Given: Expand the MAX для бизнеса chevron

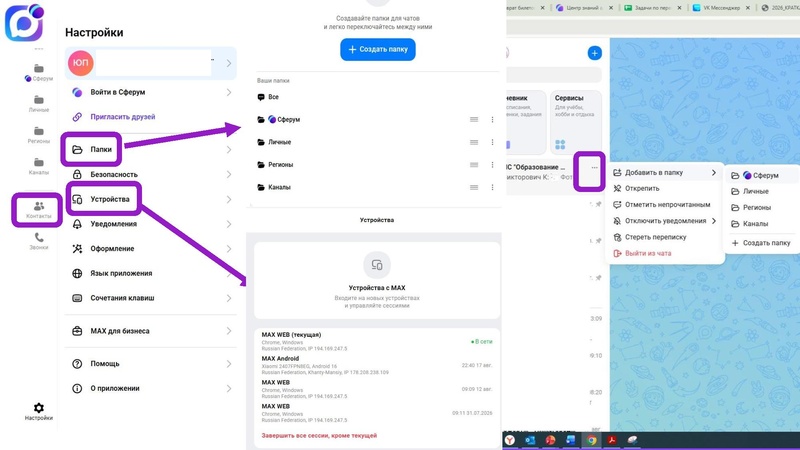Looking at the screenshot, I should pos(229,331).
